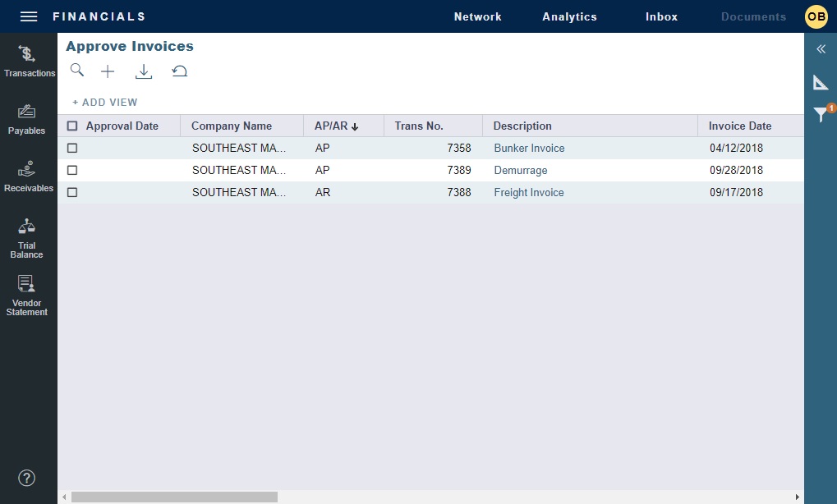Click the + ADD VIEW button
Viewport: 837px width, 504px height.
click(x=105, y=103)
